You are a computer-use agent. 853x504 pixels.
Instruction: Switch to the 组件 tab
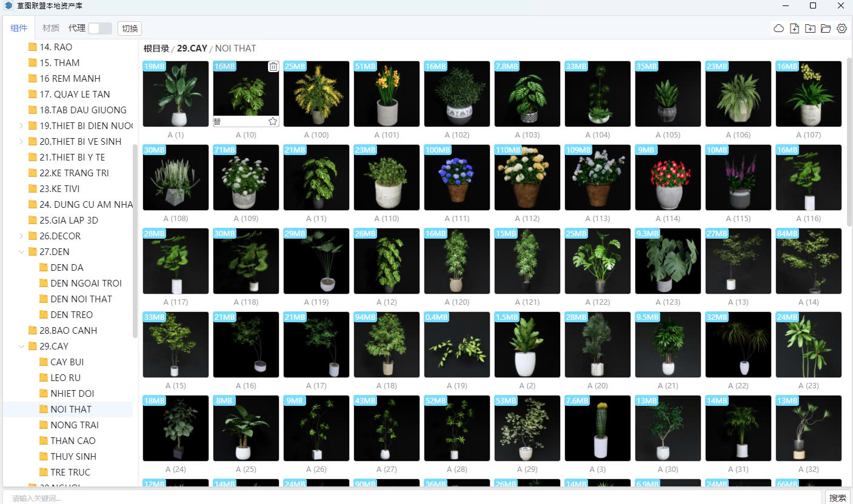coord(19,28)
